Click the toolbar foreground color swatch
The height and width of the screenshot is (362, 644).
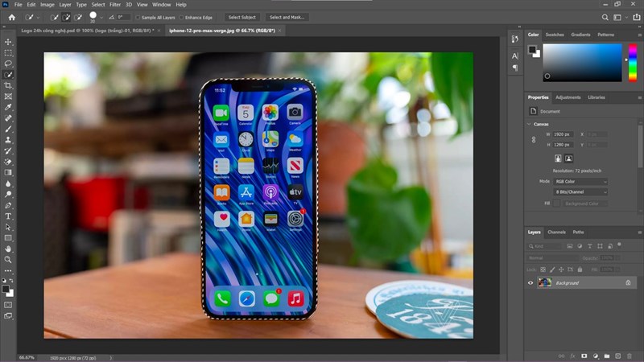pyautogui.click(x=6, y=289)
